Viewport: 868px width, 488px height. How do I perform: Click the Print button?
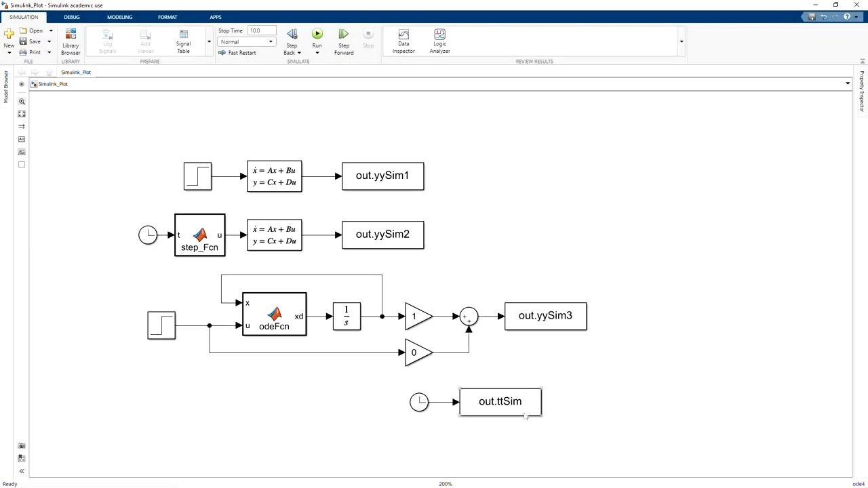coord(31,52)
